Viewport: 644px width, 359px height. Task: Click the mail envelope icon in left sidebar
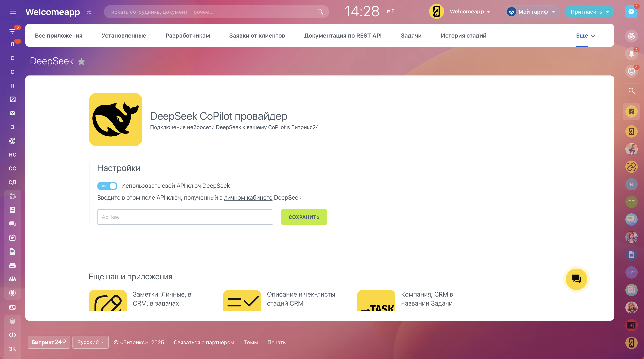click(12, 113)
